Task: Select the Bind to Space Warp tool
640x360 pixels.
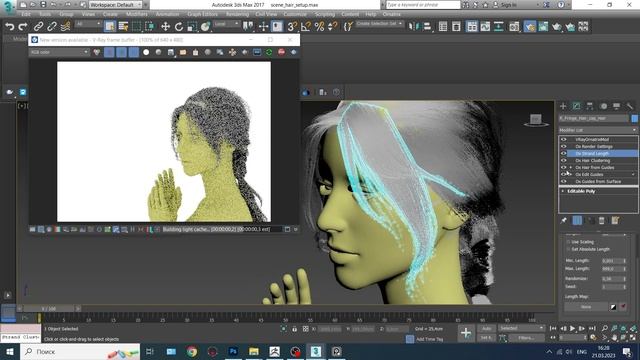Action: (65, 27)
